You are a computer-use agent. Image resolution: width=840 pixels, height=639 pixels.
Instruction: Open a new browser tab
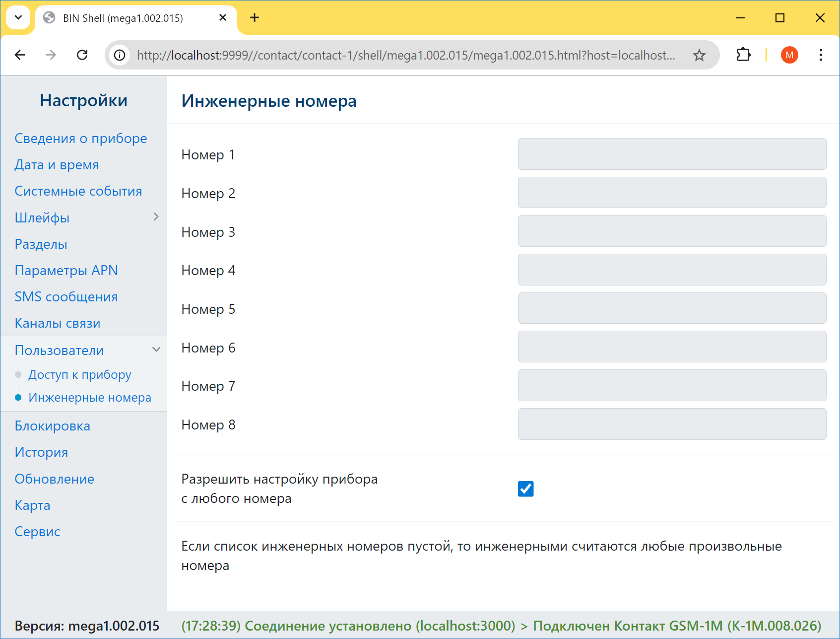[255, 18]
